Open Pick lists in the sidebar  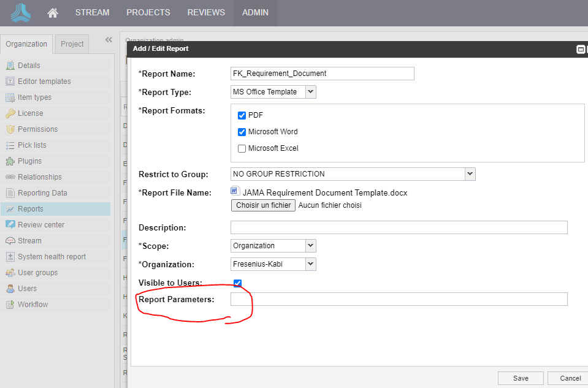[x=32, y=145]
